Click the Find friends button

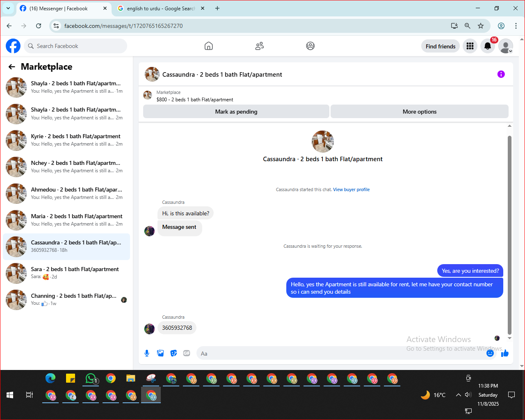(x=441, y=46)
